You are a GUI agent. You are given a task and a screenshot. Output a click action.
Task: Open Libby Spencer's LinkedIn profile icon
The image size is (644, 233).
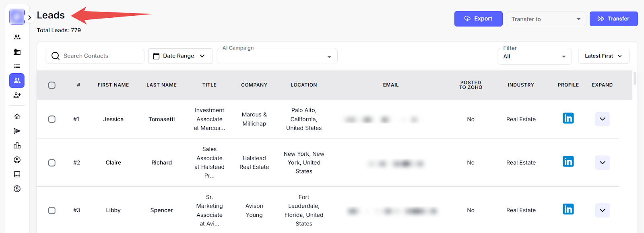[568, 209]
